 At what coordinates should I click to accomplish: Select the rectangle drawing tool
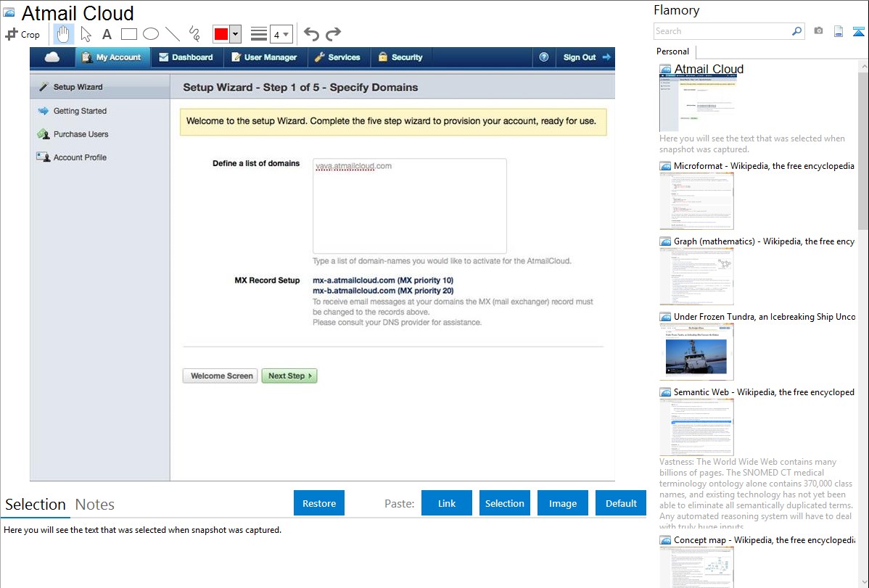tap(128, 34)
